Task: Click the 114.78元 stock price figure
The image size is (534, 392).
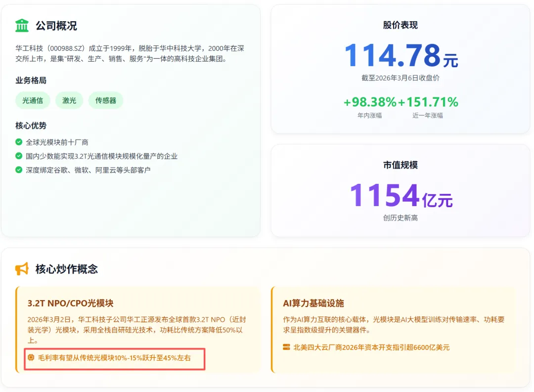Action: click(x=401, y=55)
